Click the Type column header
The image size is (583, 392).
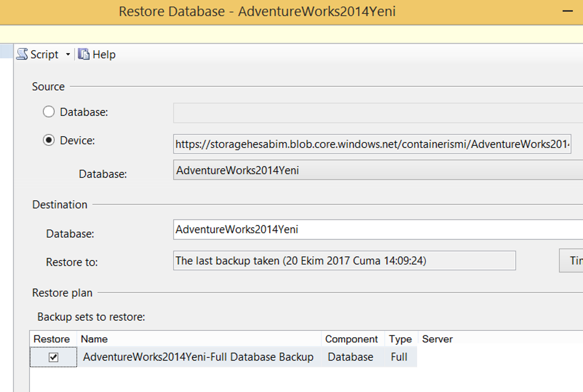(401, 339)
